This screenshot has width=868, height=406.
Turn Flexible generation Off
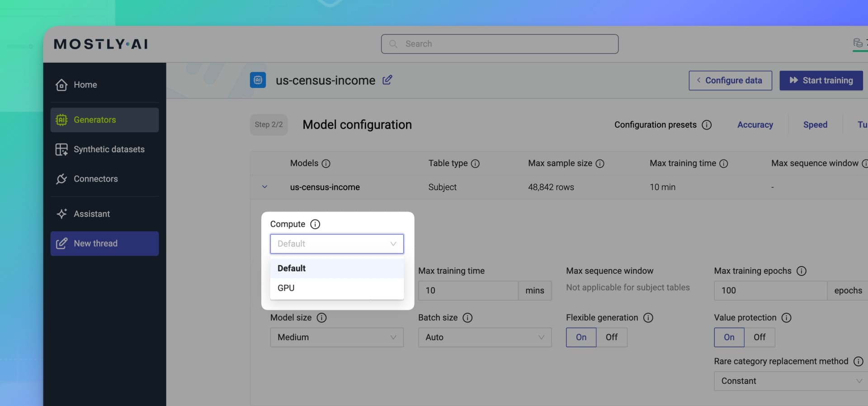coord(612,337)
